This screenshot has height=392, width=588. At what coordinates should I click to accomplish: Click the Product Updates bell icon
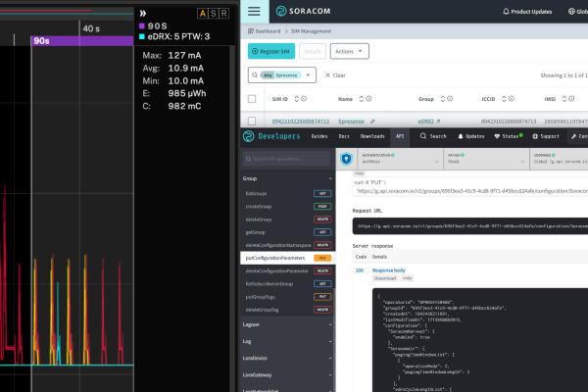506,12
